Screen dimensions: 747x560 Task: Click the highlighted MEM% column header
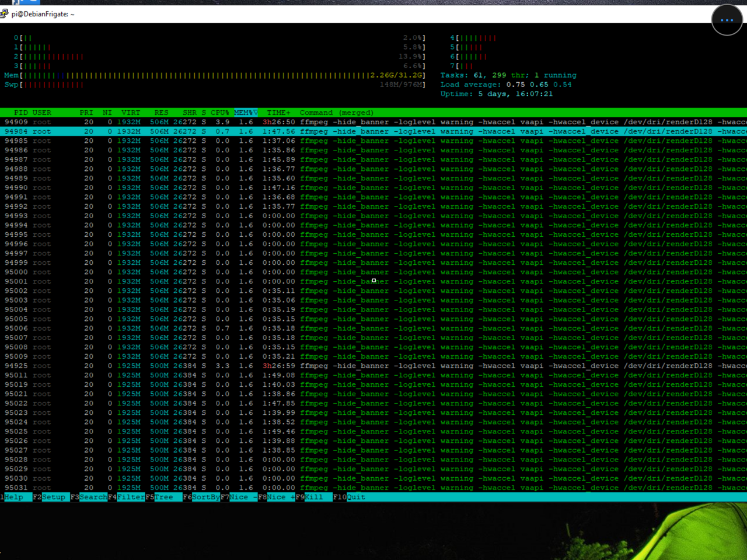coord(246,113)
